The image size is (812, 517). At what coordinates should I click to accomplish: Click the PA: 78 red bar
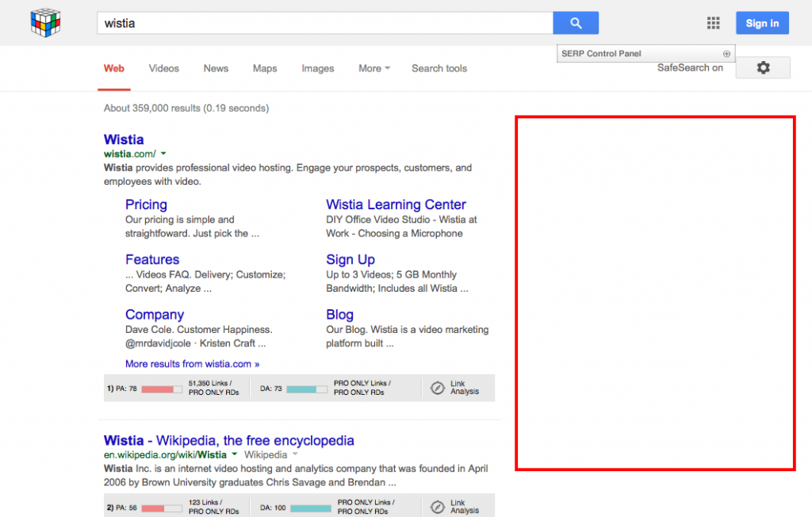[x=162, y=389]
